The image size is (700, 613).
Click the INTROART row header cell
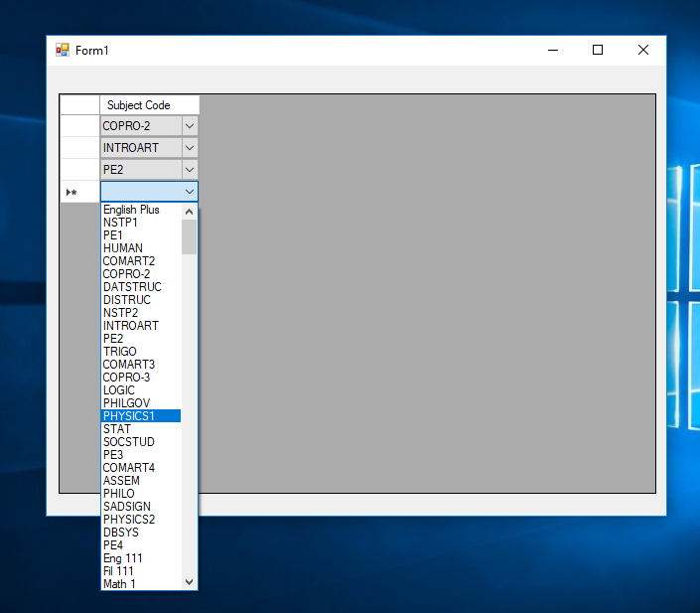tap(79, 148)
